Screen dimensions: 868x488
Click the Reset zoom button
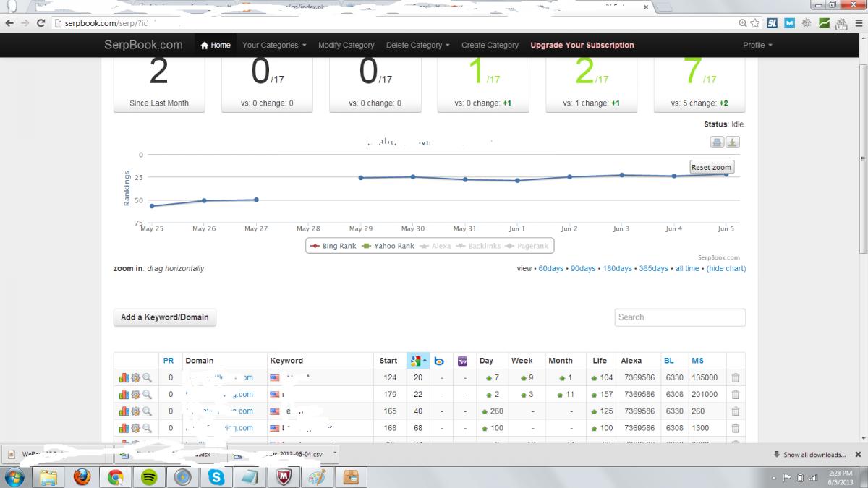pos(712,167)
